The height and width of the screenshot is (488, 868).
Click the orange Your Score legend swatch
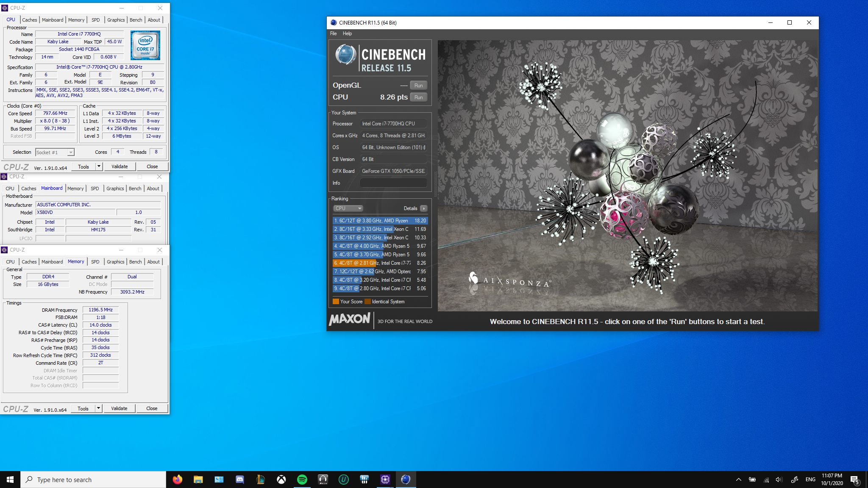(336, 302)
